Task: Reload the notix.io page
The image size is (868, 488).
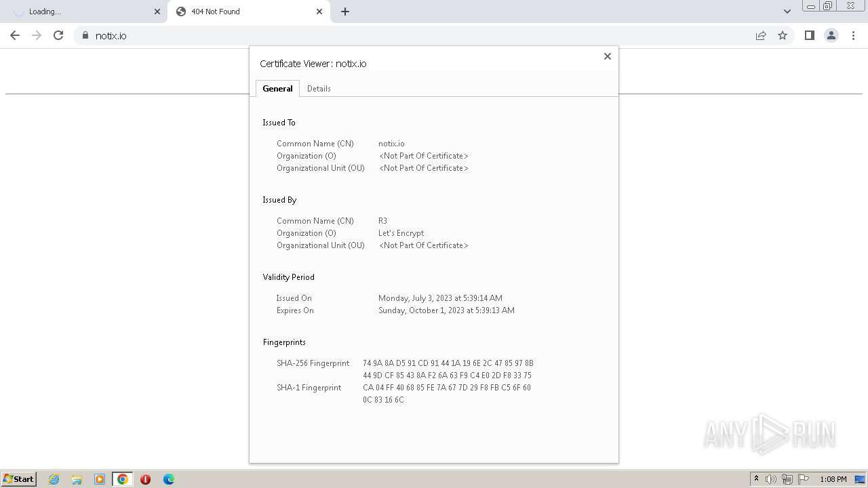Action: (x=58, y=35)
